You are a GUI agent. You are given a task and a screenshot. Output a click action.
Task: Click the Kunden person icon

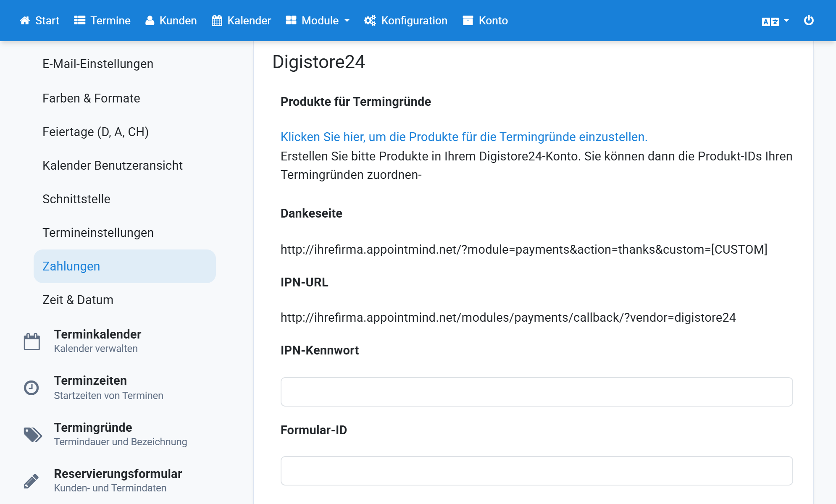tap(150, 21)
